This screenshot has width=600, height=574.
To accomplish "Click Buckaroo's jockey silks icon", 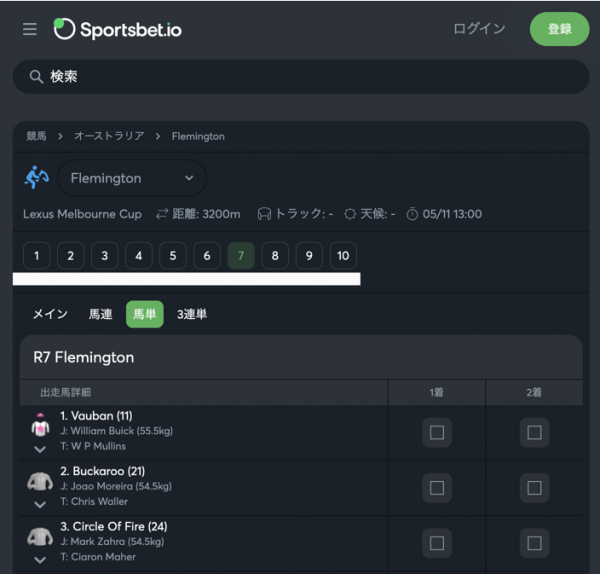I will click(x=40, y=481).
